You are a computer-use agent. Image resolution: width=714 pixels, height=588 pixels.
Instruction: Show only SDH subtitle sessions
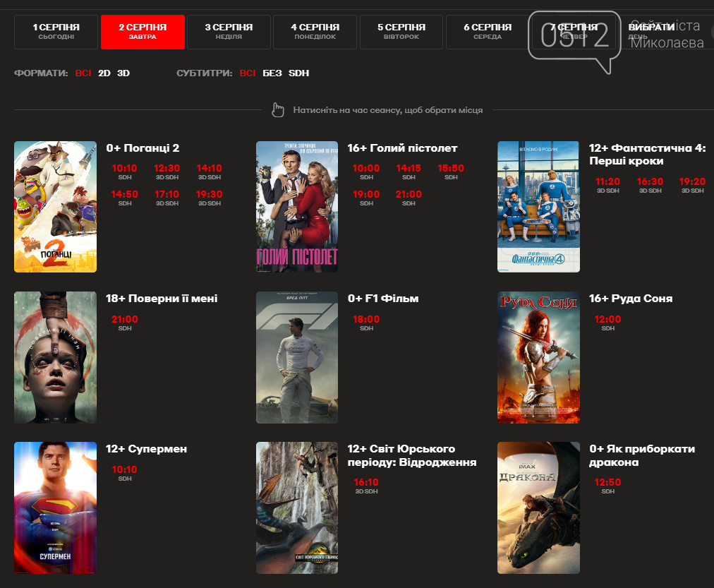click(298, 73)
